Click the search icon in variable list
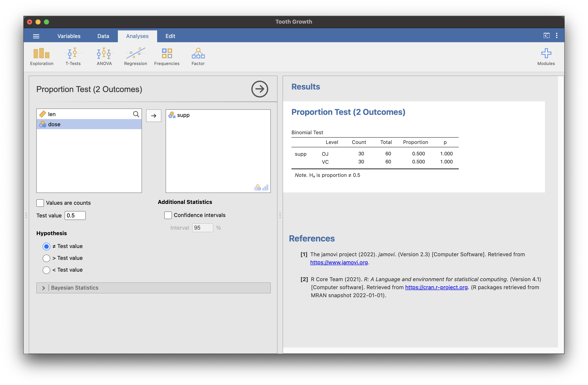The image size is (588, 385). pos(136,114)
